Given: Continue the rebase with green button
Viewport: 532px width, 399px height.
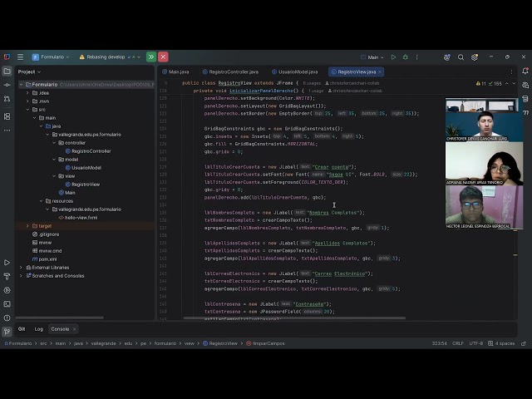Looking at the screenshot, I should coord(151,57).
